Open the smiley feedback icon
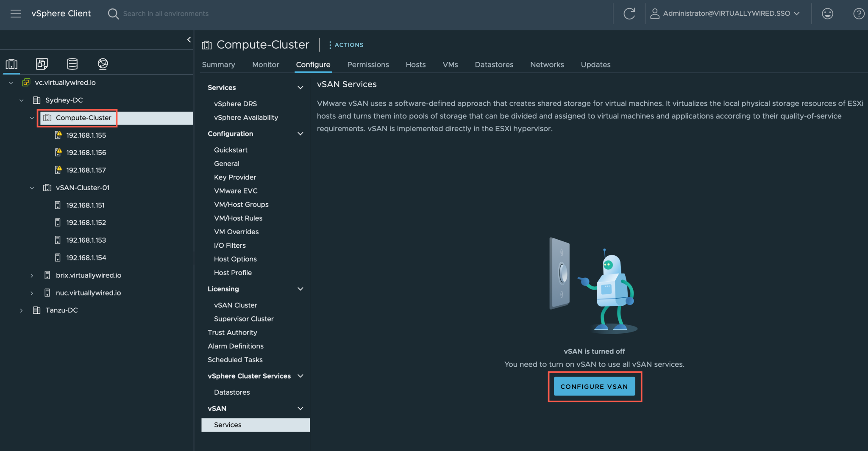 [827, 14]
